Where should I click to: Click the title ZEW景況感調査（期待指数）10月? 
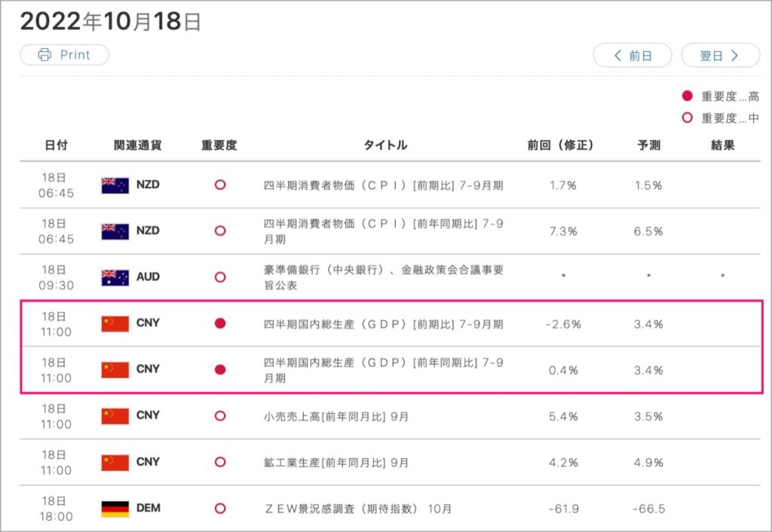358,509
